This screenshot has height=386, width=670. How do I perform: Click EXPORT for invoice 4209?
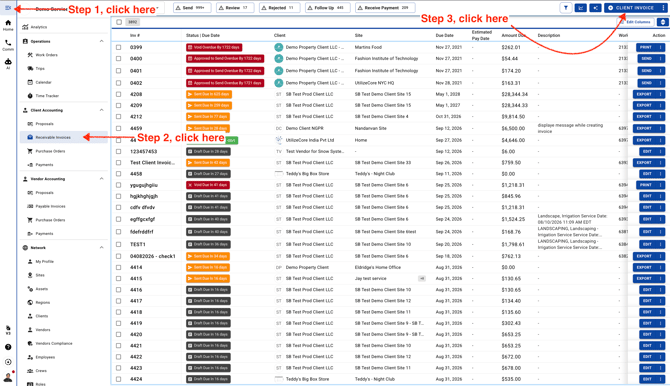coord(644,105)
